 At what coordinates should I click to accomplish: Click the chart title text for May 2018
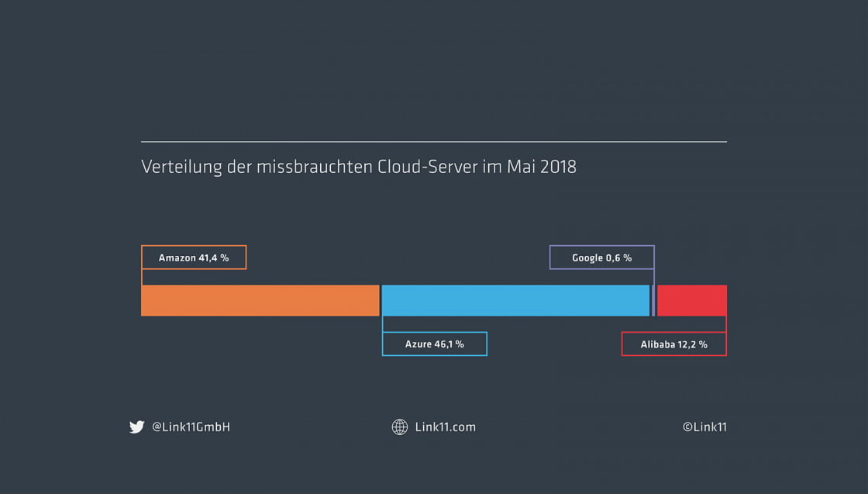tap(358, 167)
